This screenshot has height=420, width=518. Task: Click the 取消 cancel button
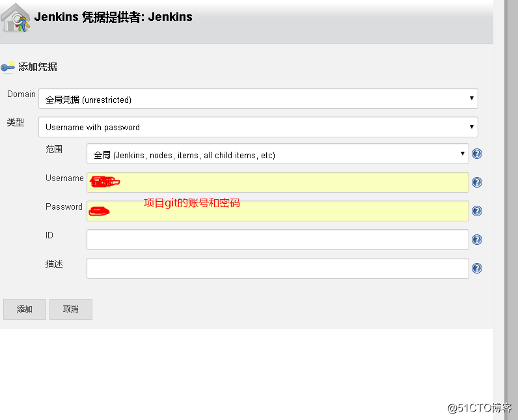(71, 309)
